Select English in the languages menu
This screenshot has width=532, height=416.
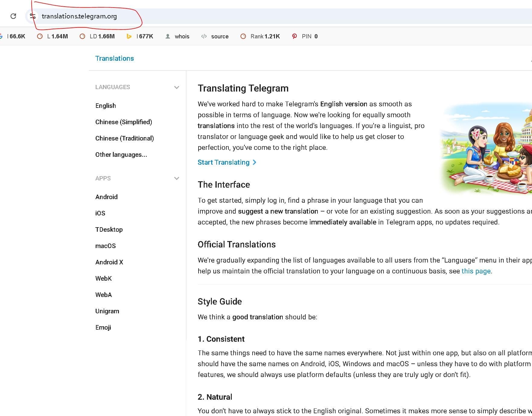pos(106,106)
